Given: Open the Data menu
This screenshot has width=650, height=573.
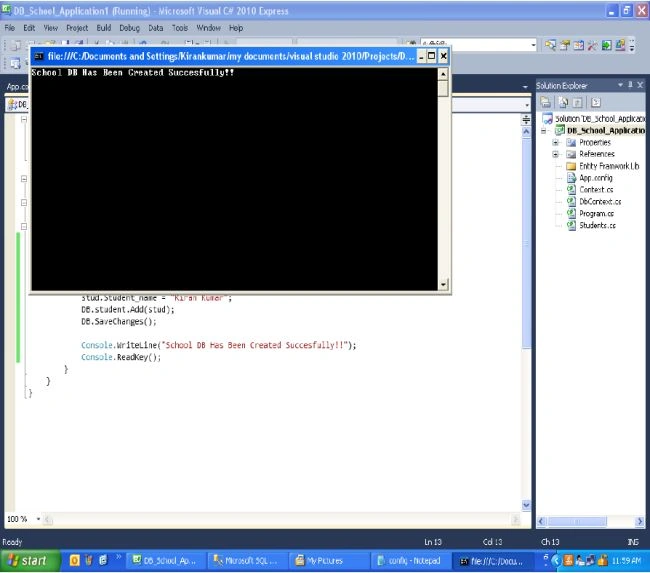Looking at the screenshot, I should (155, 28).
